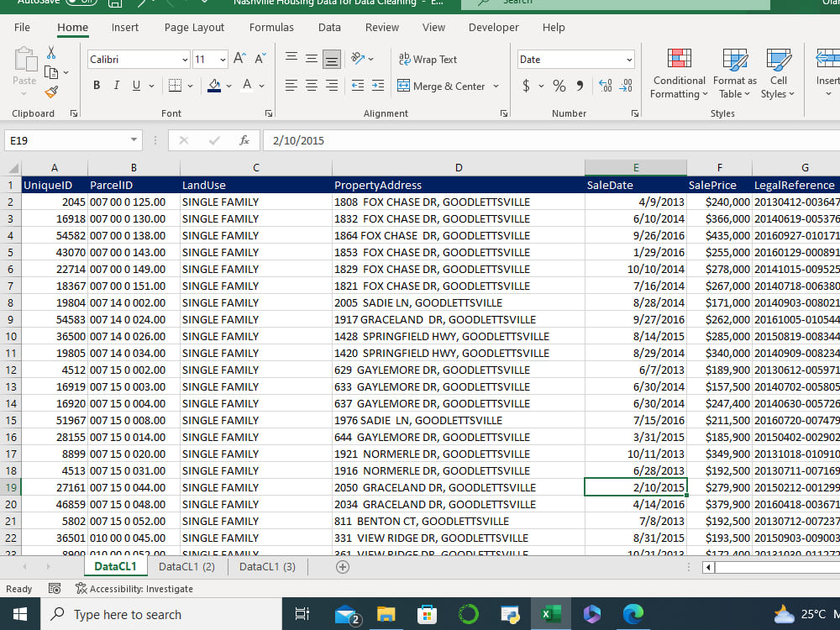The image size is (840, 630).
Task: Toggle bottom vertical alignment
Action: (x=332, y=60)
